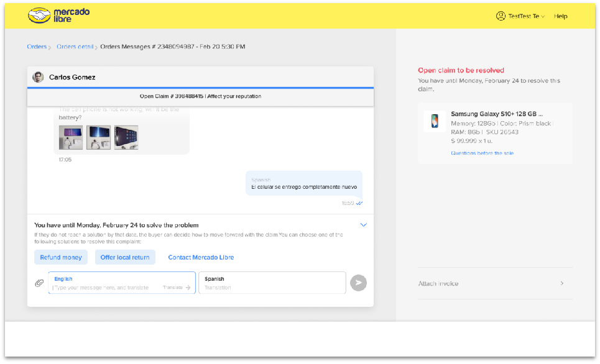The image size is (600, 364).
Task: Click the Refund money button
Action: click(x=61, y=257)
